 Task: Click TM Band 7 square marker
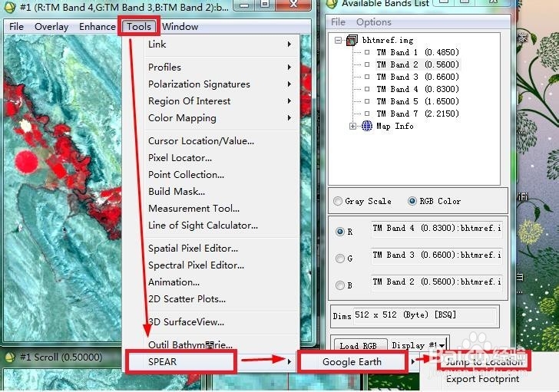[367, 114]
